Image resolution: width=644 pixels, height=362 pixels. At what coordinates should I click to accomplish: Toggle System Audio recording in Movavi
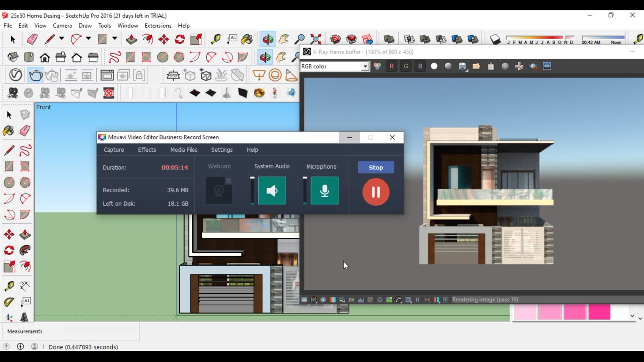click(272, 191)
